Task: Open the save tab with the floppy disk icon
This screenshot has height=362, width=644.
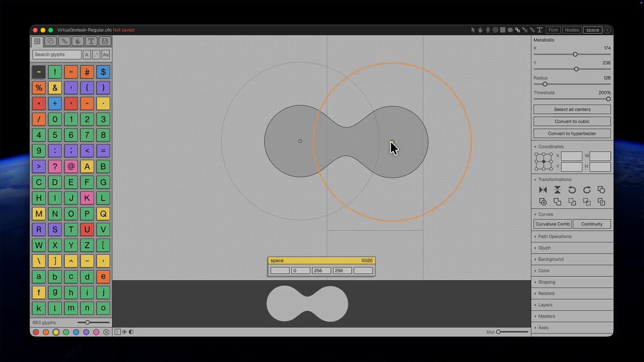Action: (x=105, y=41)
